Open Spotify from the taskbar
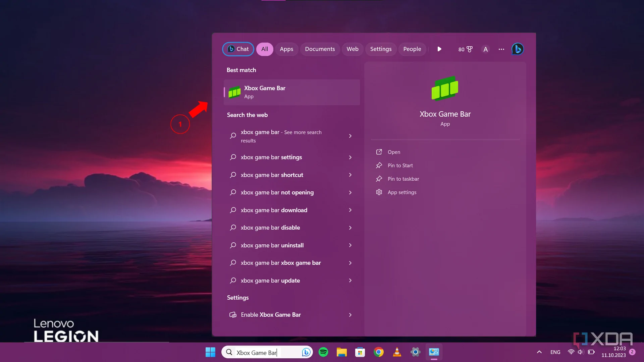 [x=323, y=352]
